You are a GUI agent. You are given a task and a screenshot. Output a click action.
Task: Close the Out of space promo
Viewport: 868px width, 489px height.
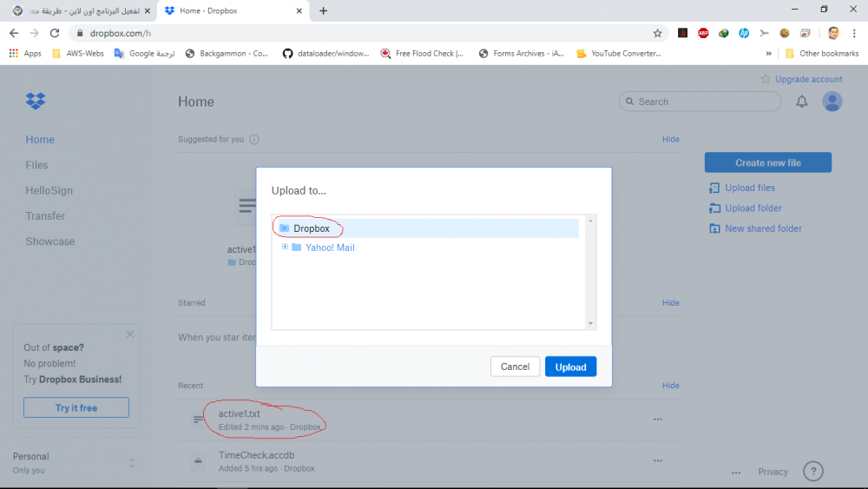[130, 334]
